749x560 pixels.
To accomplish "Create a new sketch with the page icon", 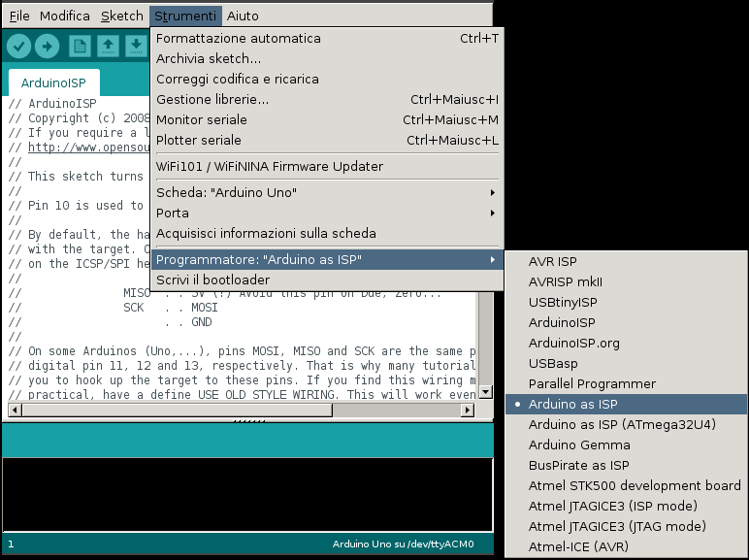I will (80, 47).
